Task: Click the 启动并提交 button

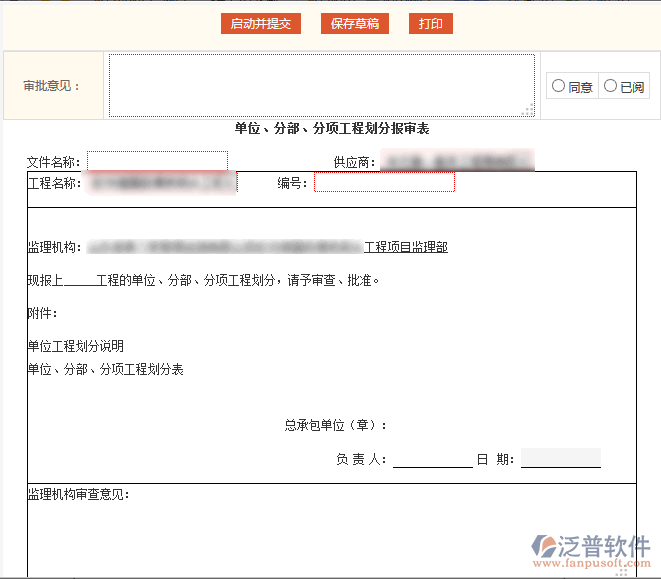Action: tap(260, 24)
